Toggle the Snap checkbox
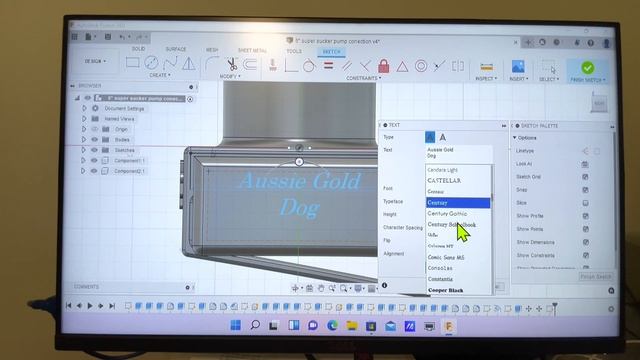 click(x=585, y=190)
